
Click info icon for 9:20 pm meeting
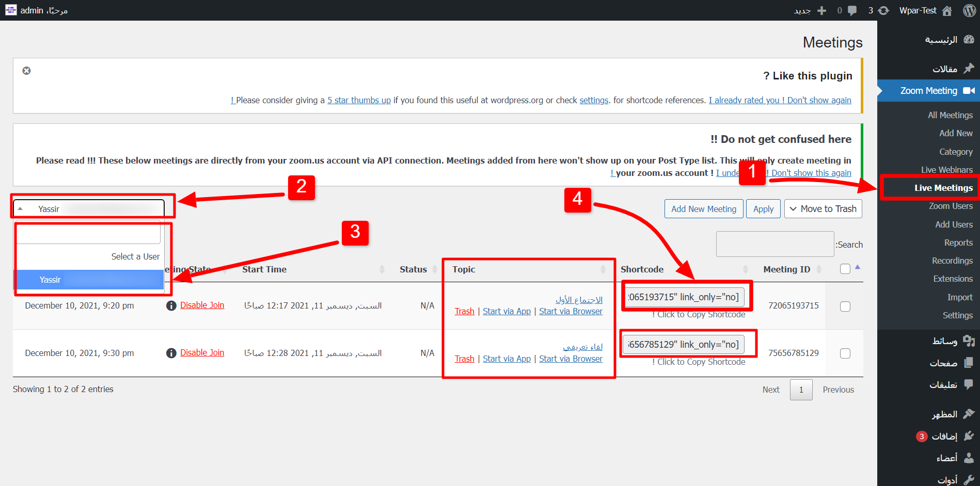tap(171, 306)
